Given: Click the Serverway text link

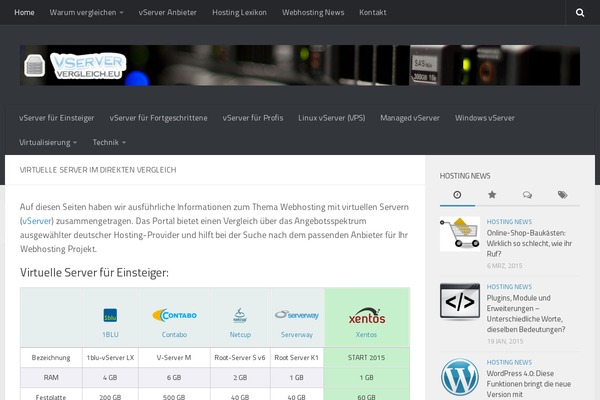Looking at the screenshot, I should pyautogui.click(x=297, y=335).
